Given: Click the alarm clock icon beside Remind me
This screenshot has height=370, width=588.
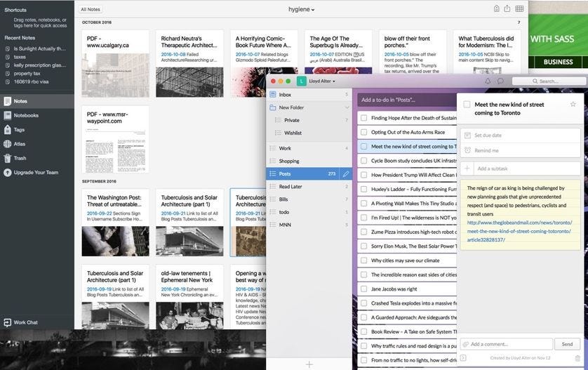Looking at the screenshot, I should [467, 150].
